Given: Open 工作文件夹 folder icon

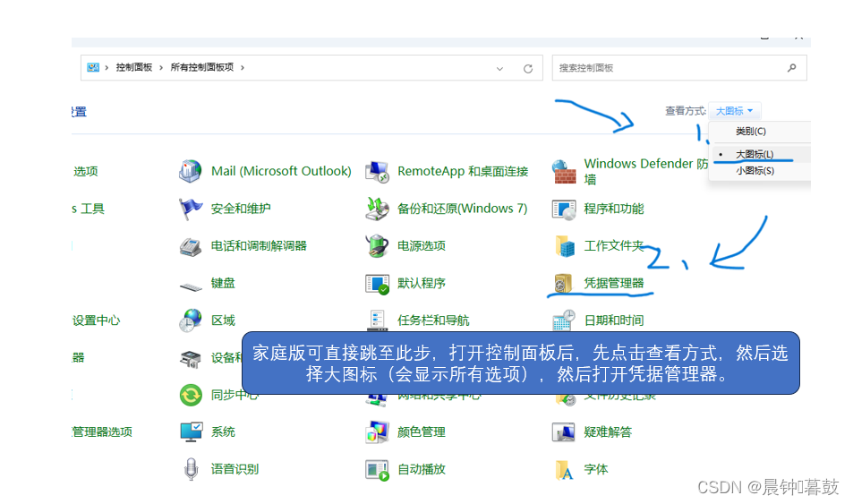Looking at the screenshot, I should 565,246.
